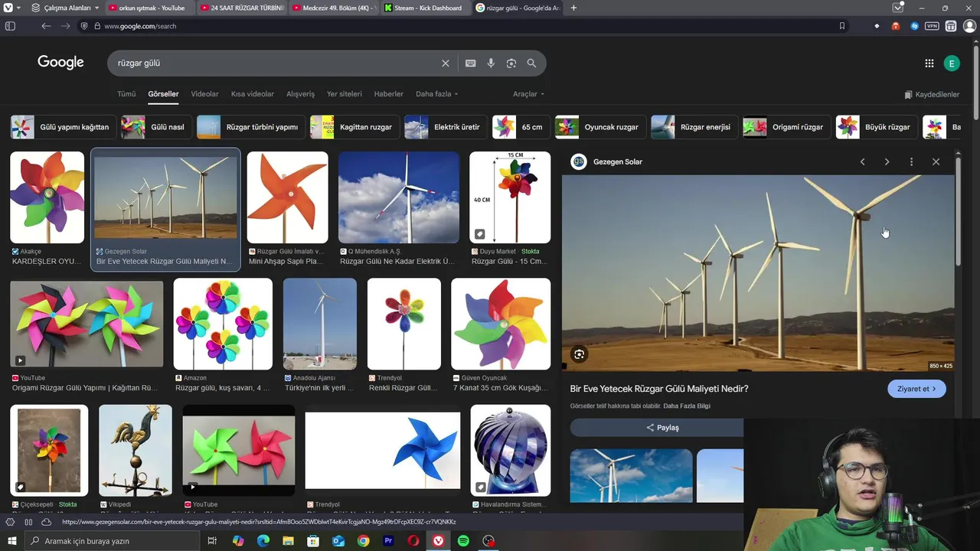This screenshot has width=980, height=551.
Task: Open Spotify from the taskbar
Action: point(463,541)
